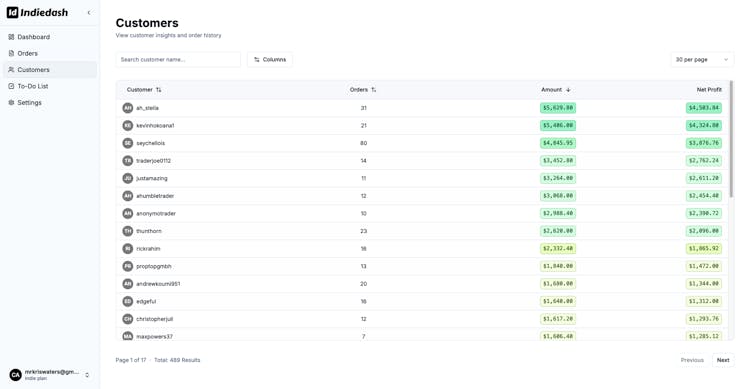
Task: Click the mrkriswaters account email
Action: click(52, 372)
